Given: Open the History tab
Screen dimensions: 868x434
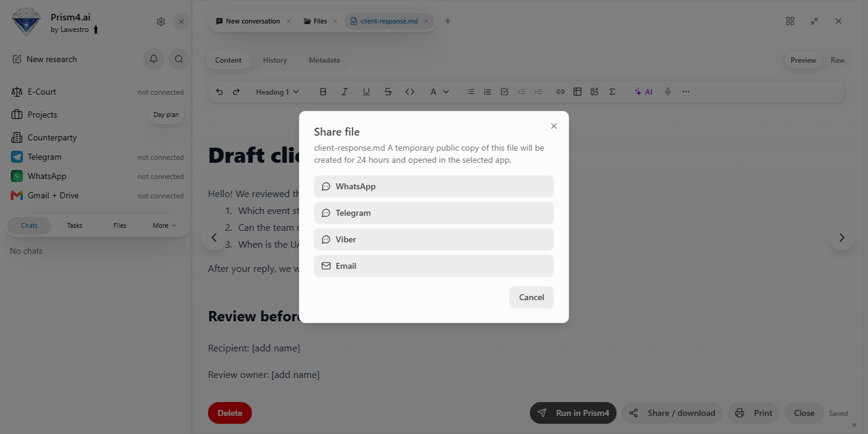Looking at the screenshot, I should (275, 60).
